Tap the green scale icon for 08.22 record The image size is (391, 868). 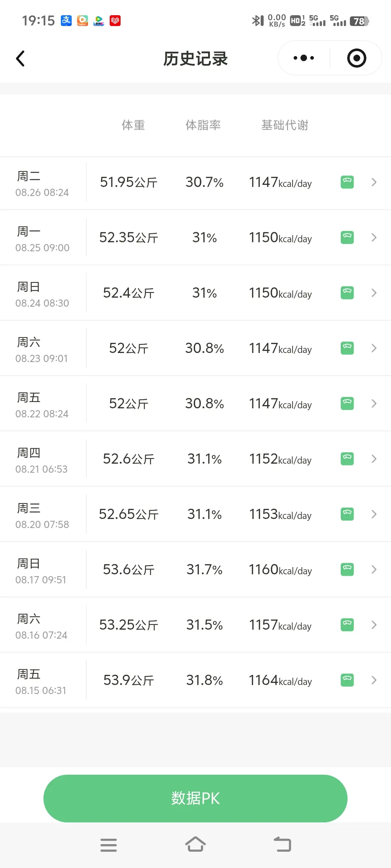(347, 404)
